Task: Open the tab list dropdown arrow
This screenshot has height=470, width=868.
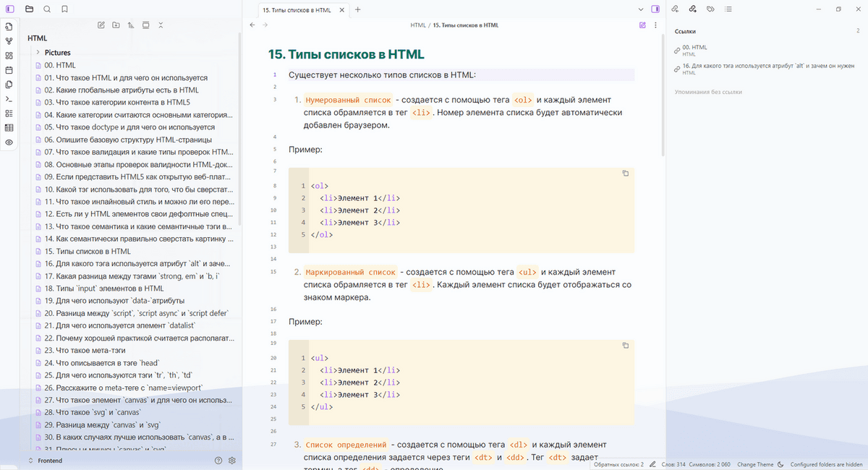Action: point(641,9)
